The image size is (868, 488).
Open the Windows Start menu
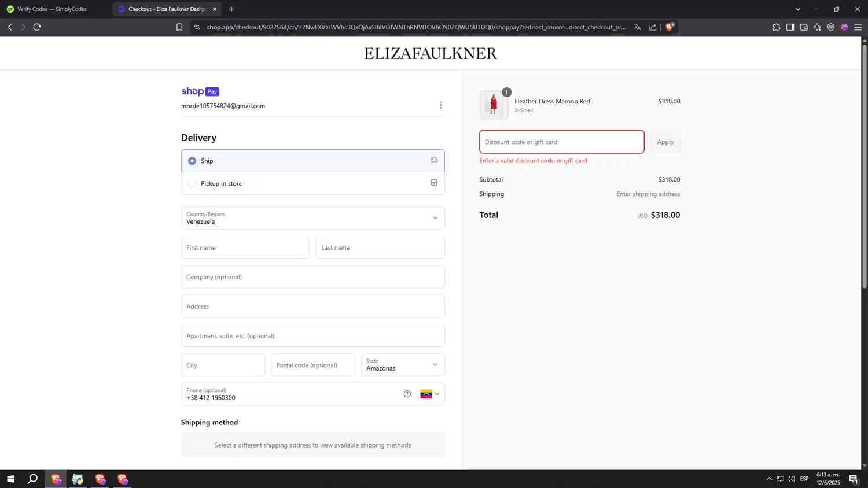pos(10,479)
